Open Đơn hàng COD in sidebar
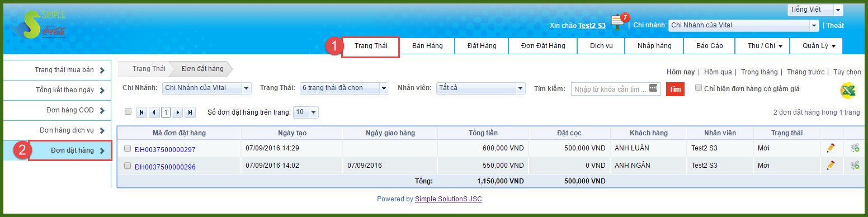 click(x=56, y=110)
